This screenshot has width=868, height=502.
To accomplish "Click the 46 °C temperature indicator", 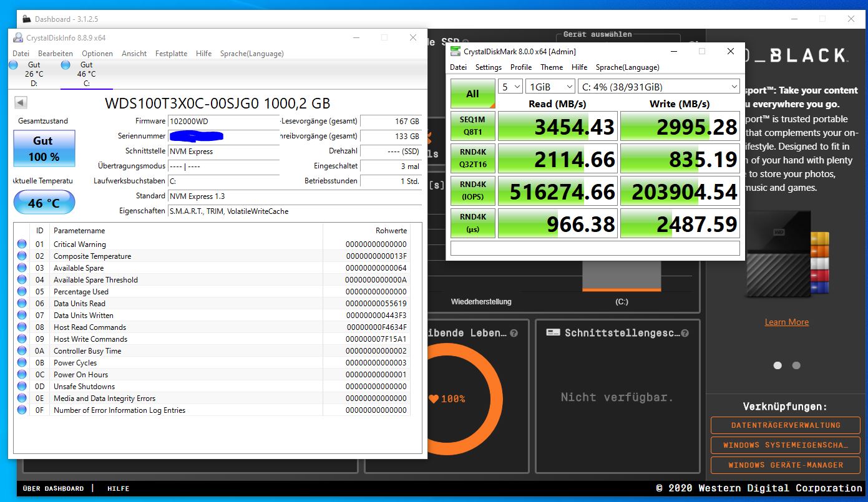I will pyautogui.click(x=44, y=202).
